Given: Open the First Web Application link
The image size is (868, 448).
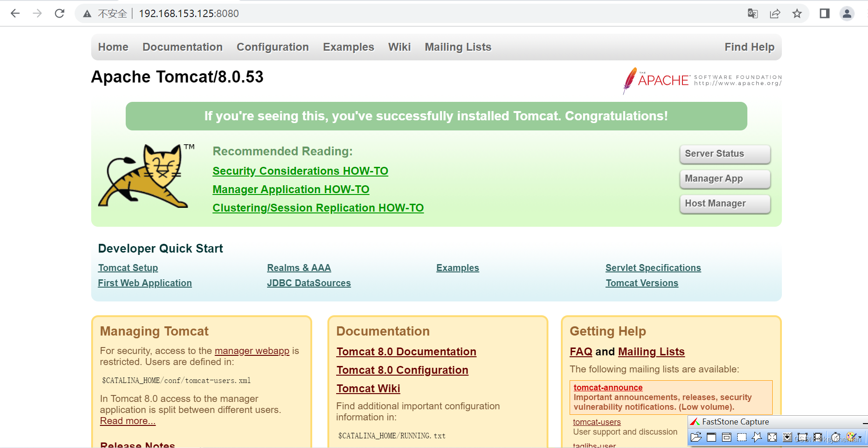Looking at the screenshot, I should (x=145, y=283).
